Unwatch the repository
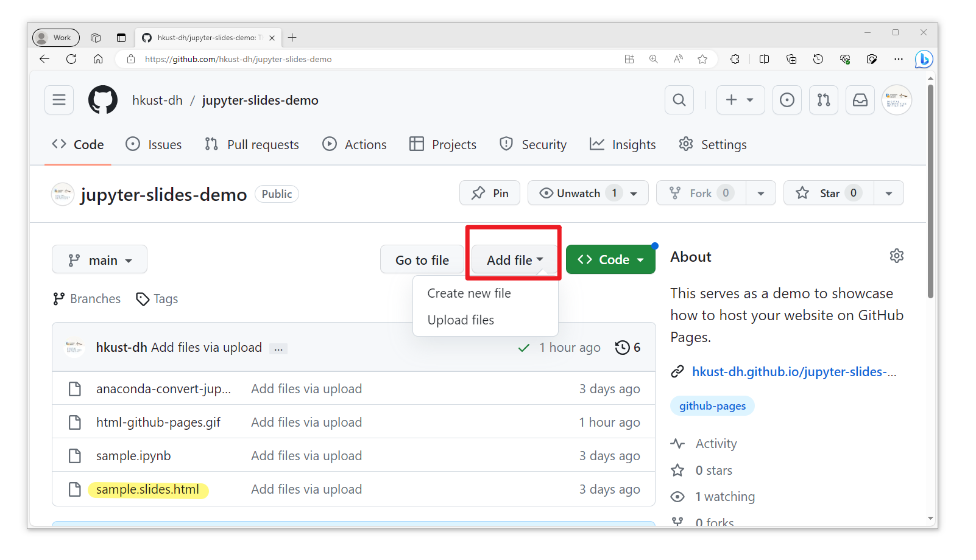This screenshot has width=976, height=560. coord(578,193)
